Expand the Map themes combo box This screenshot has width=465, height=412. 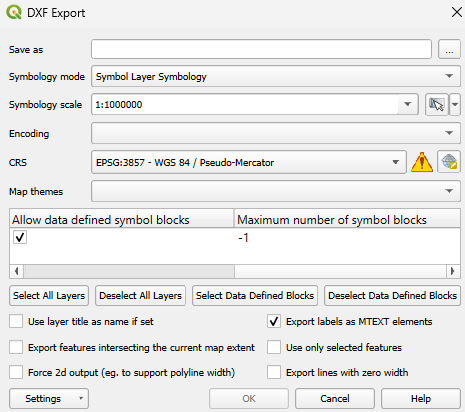276,191
